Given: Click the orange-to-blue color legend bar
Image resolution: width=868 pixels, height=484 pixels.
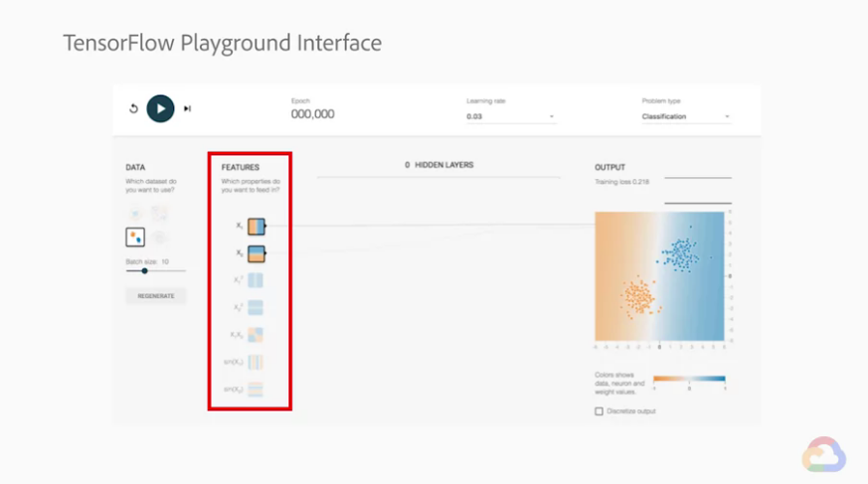Looking at the screenshot, I should click(x=689, y=379).
